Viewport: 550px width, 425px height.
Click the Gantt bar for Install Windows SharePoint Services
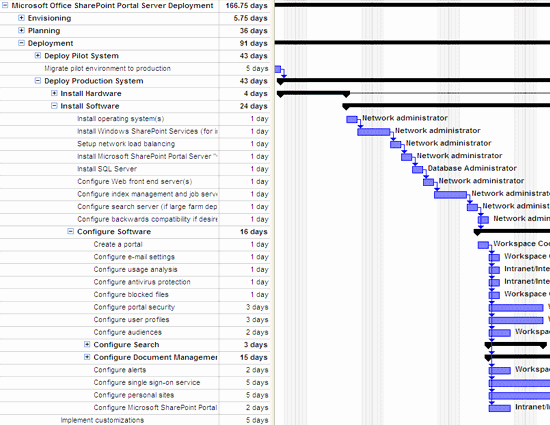point(374,132)
